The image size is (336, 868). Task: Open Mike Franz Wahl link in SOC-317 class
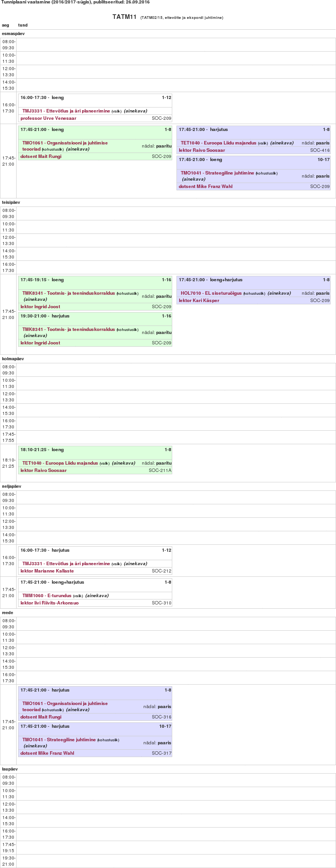pos(47,753)
